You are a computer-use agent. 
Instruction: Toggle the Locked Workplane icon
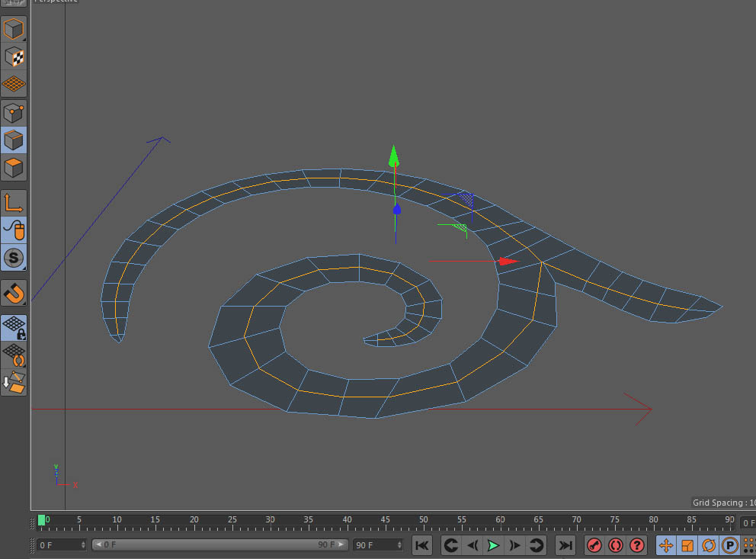click(x=14, y=327)
